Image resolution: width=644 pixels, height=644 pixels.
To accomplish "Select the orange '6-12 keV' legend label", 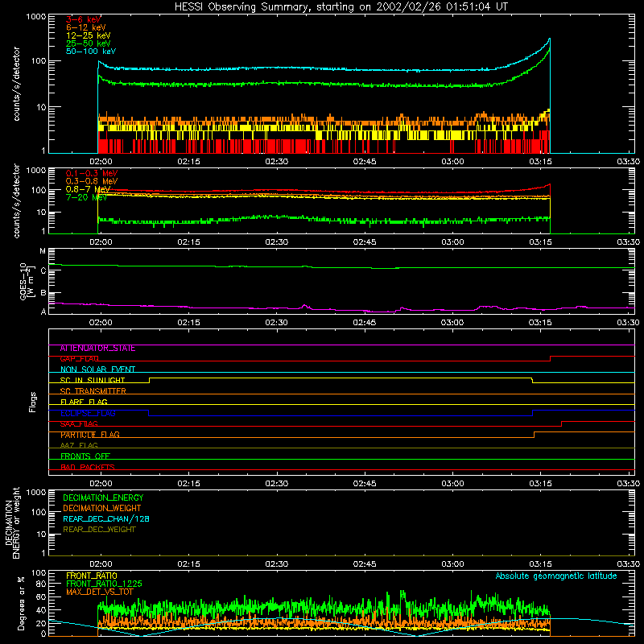I will point(86,27).
